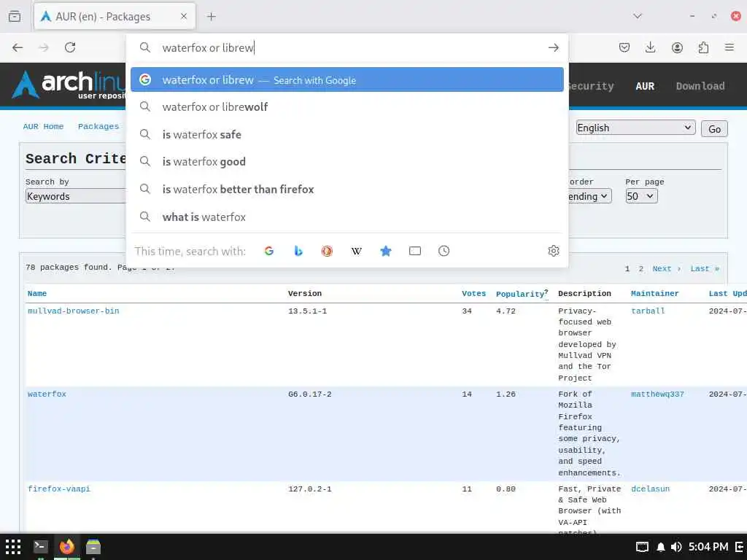The height and width of the screenshot is (560, 747).
Task: Click the Firefox taskbar icon
Action: [x=66, y=547]
